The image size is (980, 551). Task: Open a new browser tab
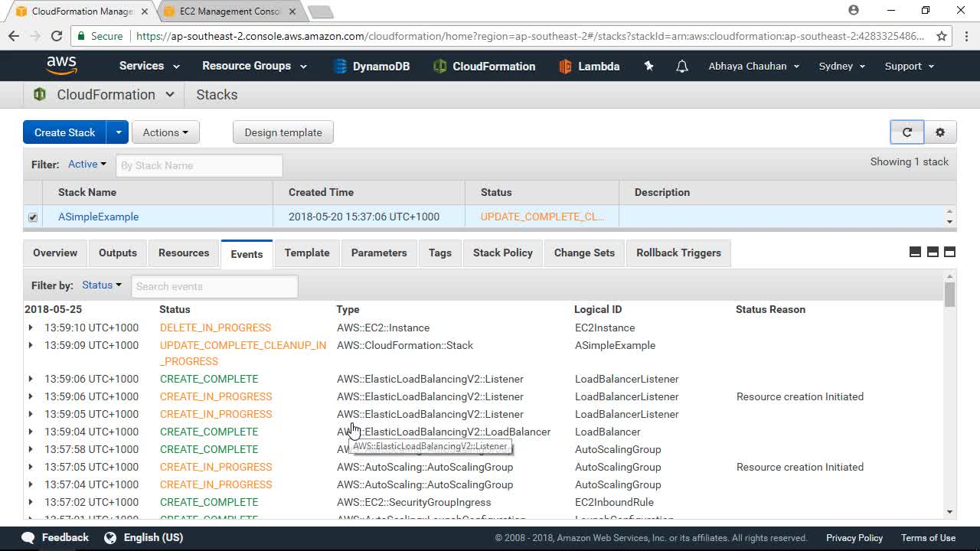[320, 11]
